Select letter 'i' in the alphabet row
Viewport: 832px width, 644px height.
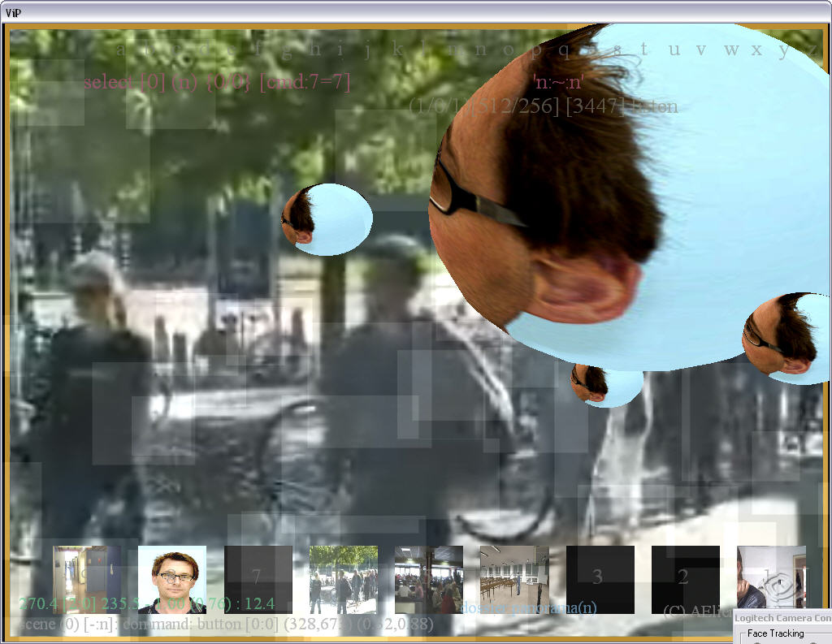[340, 49]
